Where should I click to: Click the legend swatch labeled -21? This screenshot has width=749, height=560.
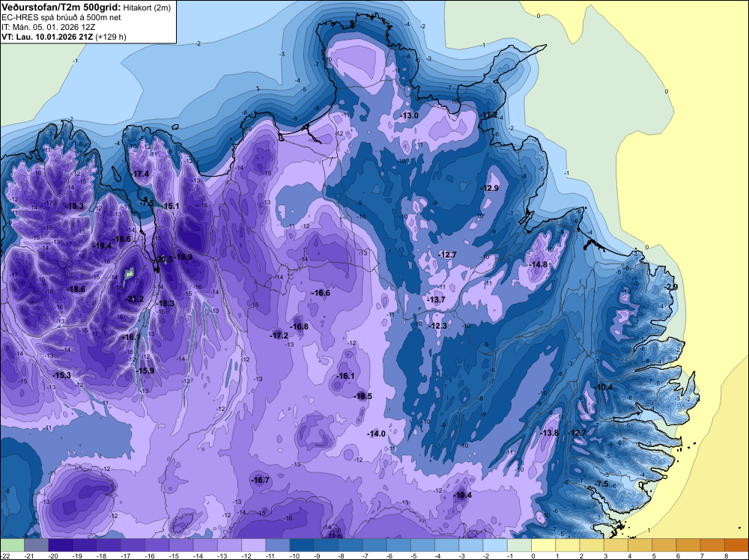click(x=36, y=545)
